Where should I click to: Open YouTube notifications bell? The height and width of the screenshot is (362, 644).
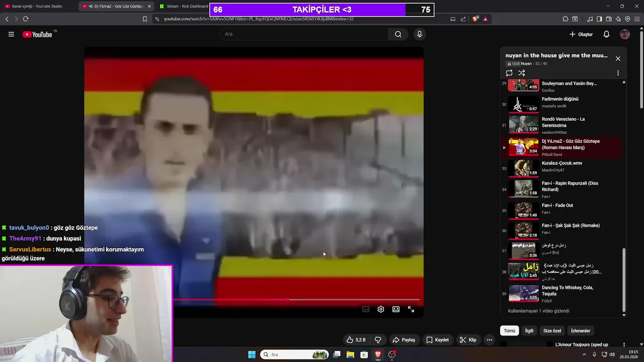pos(606,34)
